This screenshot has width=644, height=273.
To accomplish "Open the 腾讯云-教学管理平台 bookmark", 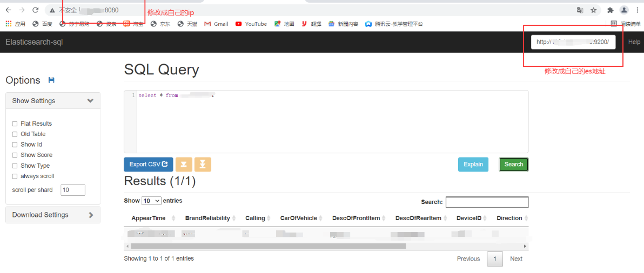I will tap(394, 24).
